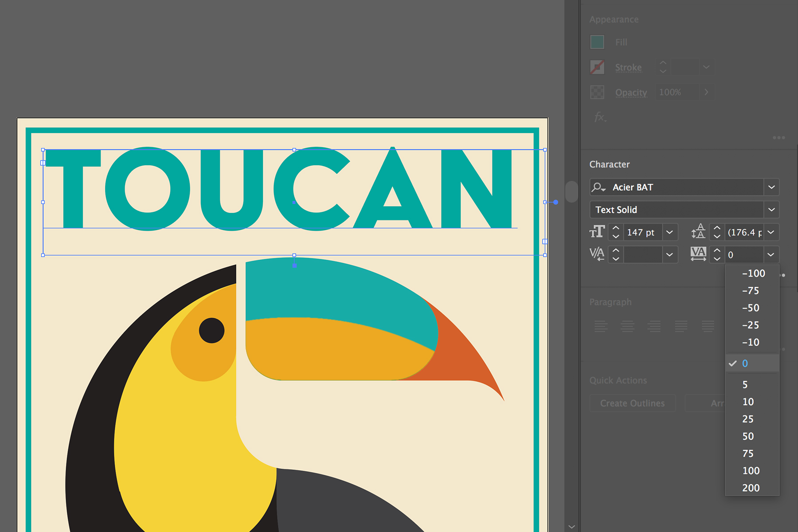This screenshot has height=532, width=798.
Task: Click the scrollbar down arrow
Action: click(x=572, y=526)
